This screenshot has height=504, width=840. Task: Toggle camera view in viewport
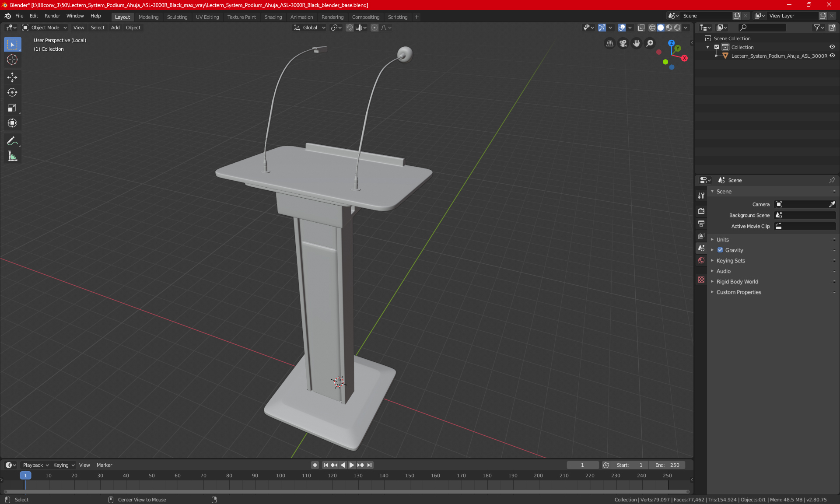623,43
